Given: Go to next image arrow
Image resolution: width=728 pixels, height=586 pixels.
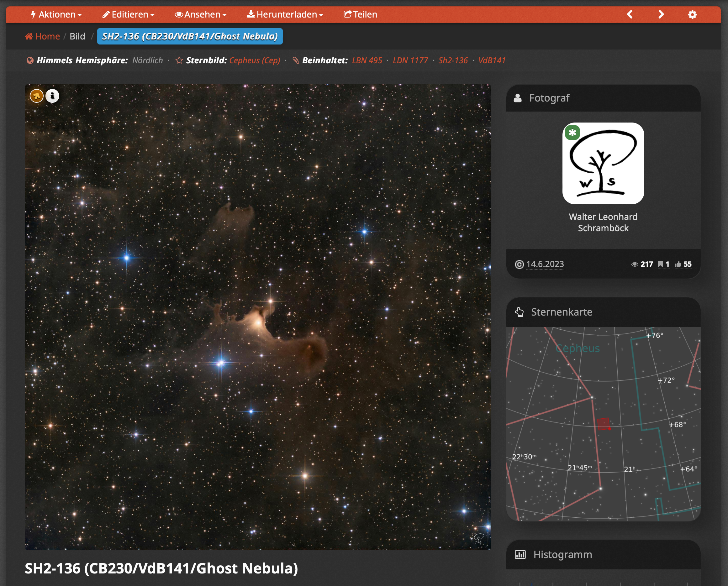Looking at the screenshot, I should tap(661, 14).
